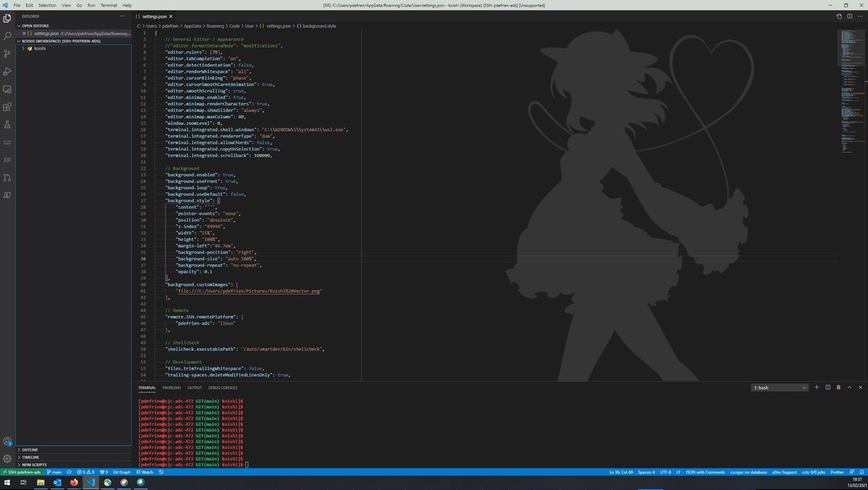Click the main branch status item

click(54, 472)
